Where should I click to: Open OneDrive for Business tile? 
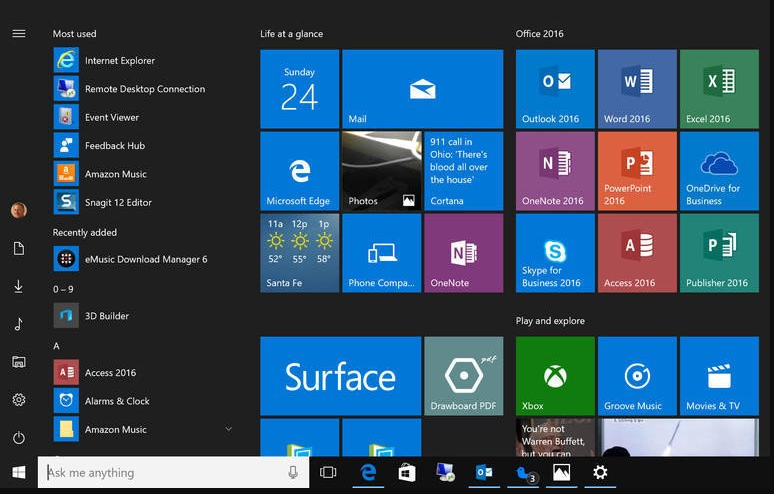pyautogui.click(x=719, y=171)
